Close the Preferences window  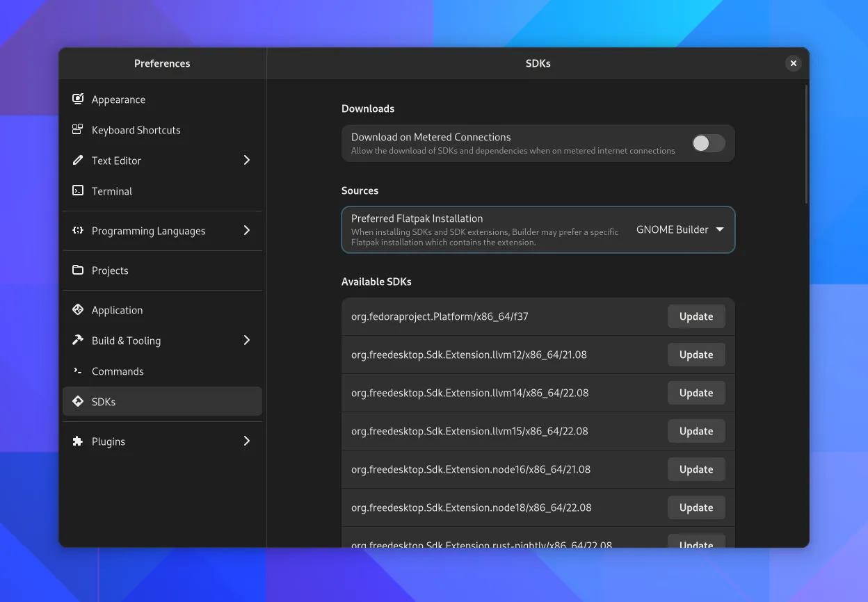[x=793, y=63]
